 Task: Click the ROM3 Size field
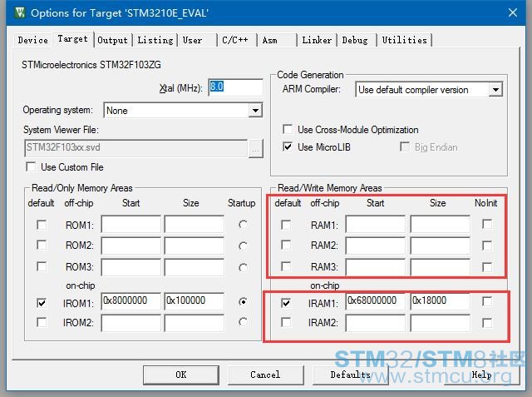194,266
